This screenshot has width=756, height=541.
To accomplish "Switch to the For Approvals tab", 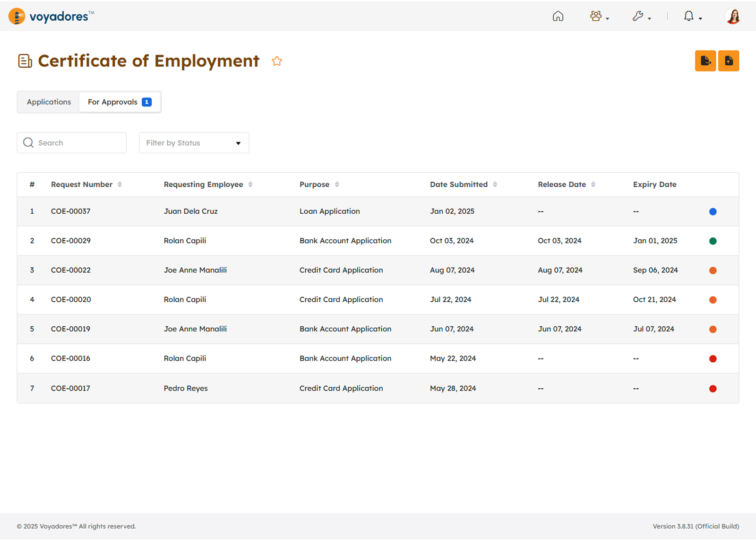I will point(120,102).
